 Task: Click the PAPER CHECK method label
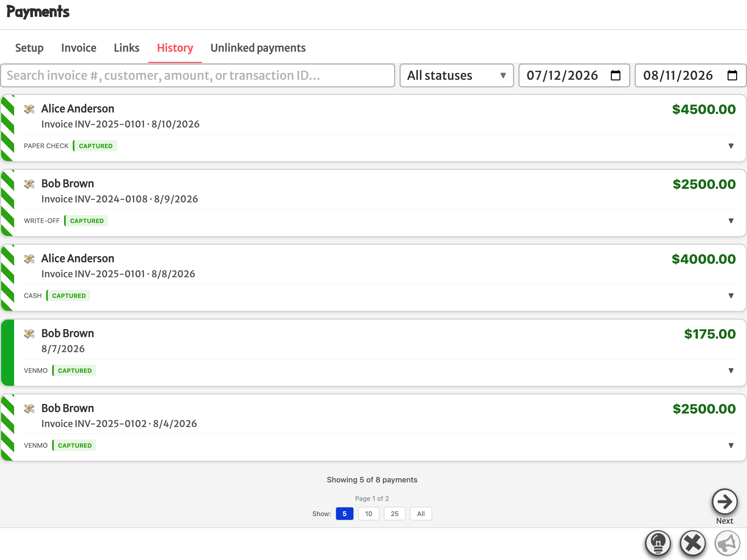click(x=46, y=146)
